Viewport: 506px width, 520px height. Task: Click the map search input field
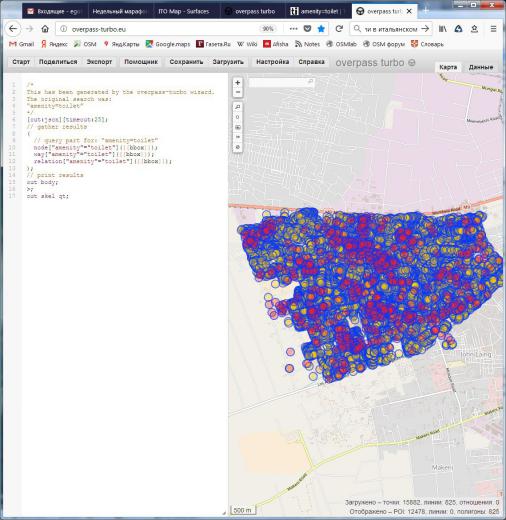281,82
